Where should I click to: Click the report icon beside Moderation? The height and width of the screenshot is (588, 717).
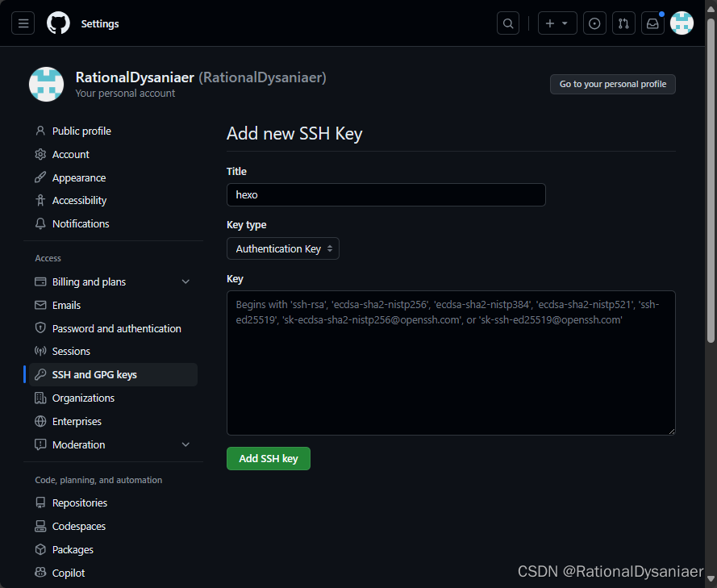tap(40, 444)
